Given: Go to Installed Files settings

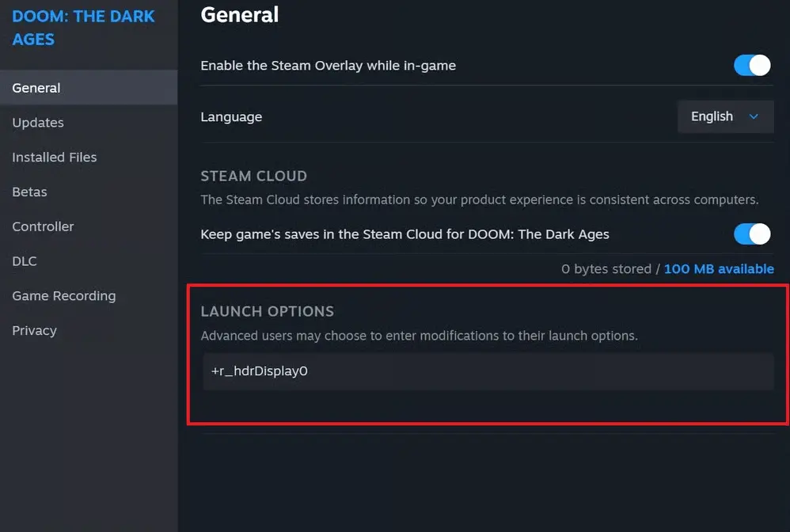Looking at the screenshot, I should click(55, 158).
